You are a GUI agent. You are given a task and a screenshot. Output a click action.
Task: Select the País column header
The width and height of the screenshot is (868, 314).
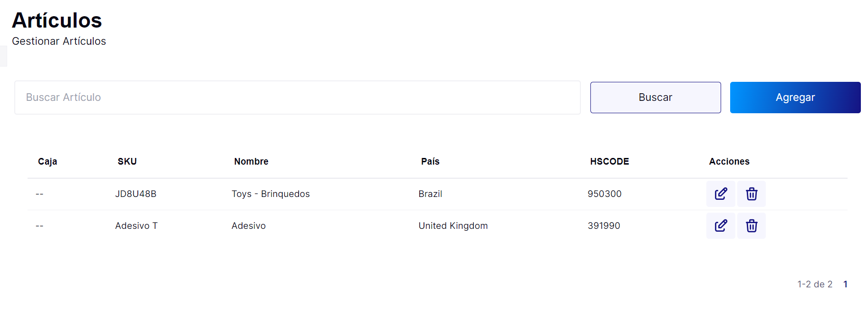430,161
